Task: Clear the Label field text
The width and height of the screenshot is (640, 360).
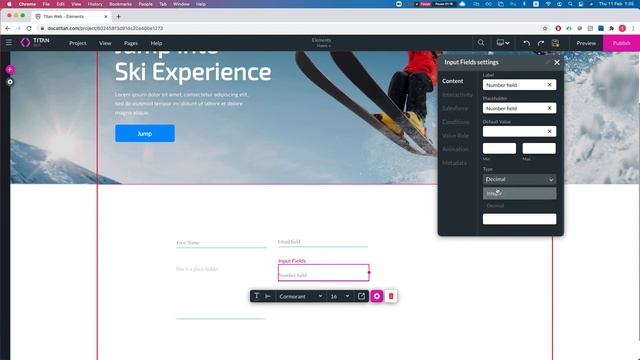Action: tap(549, 85)
